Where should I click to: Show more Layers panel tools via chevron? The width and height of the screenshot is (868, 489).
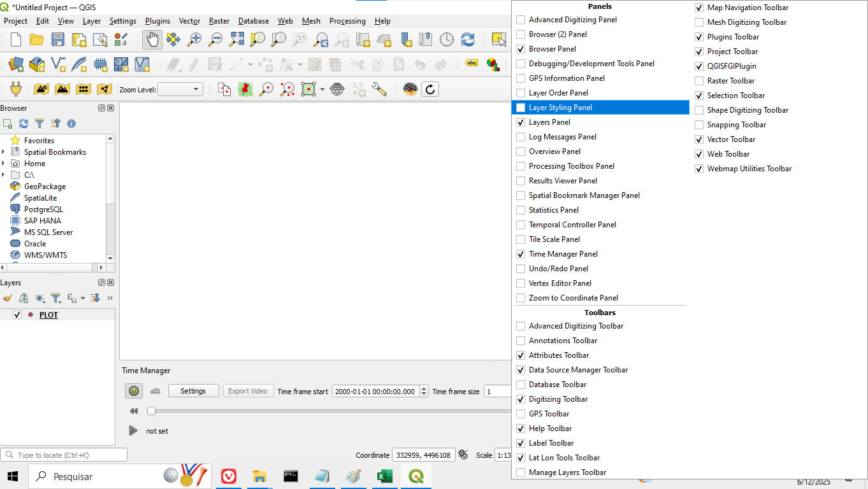click(x=110, y=298)
